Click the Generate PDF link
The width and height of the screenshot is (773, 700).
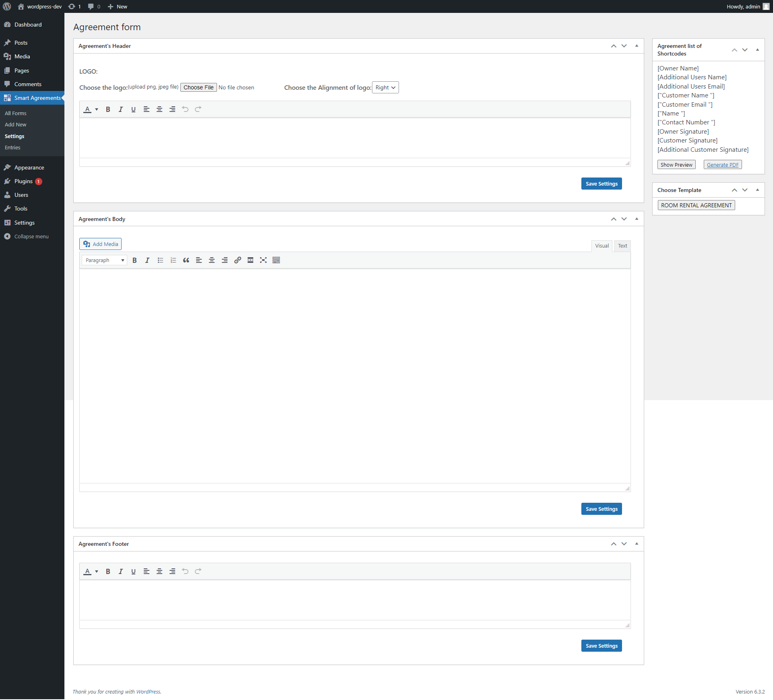[x=723, y=165]
